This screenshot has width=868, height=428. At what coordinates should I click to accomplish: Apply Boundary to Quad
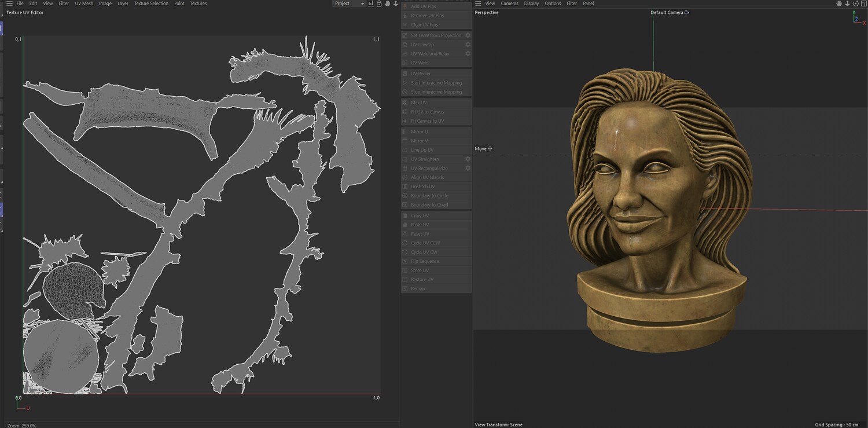436,205
